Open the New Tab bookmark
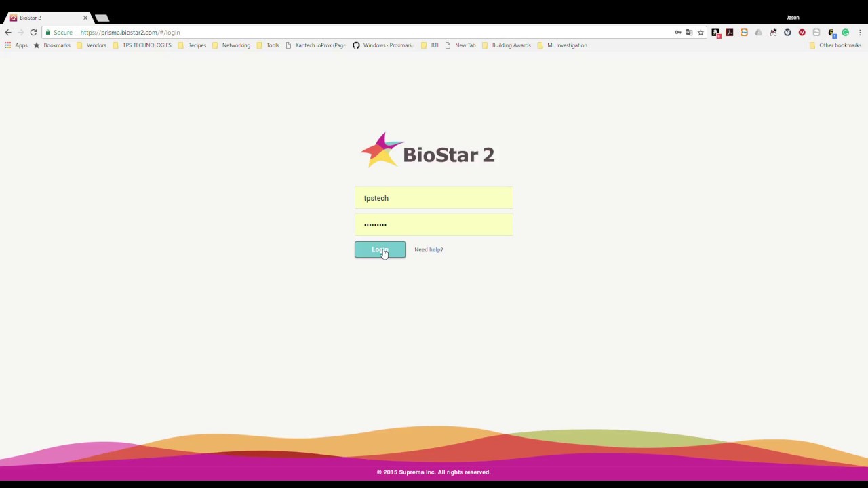Viewport: 868px width, 488px height. [x=460, y=45]
